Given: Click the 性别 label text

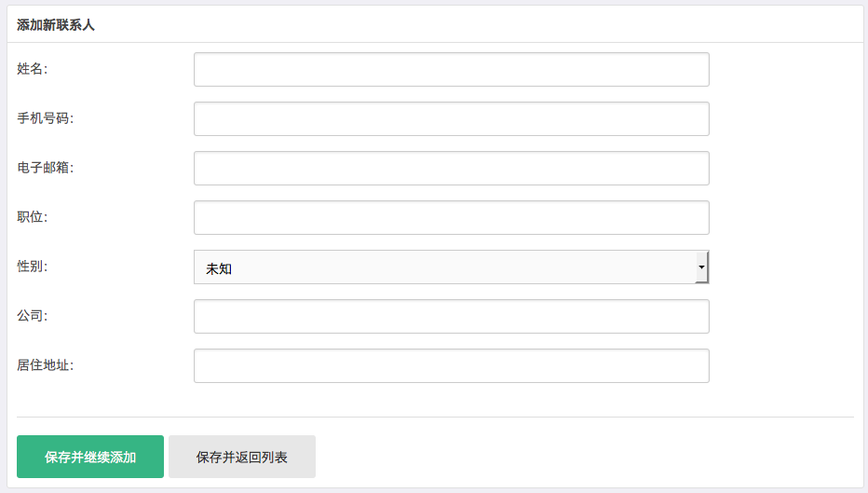Looking at the screenshot, I should 33,266.
